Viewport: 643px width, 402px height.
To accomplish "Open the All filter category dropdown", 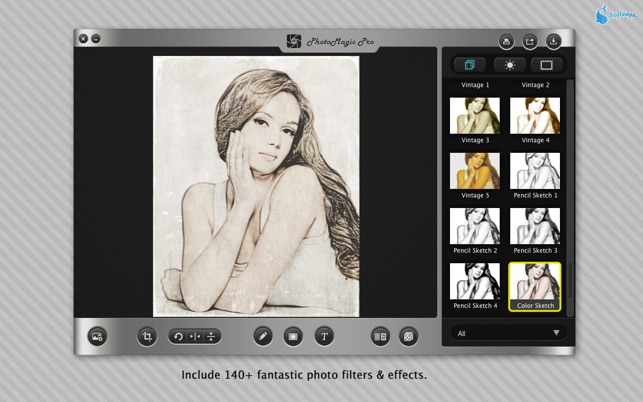I will (508, 333).
